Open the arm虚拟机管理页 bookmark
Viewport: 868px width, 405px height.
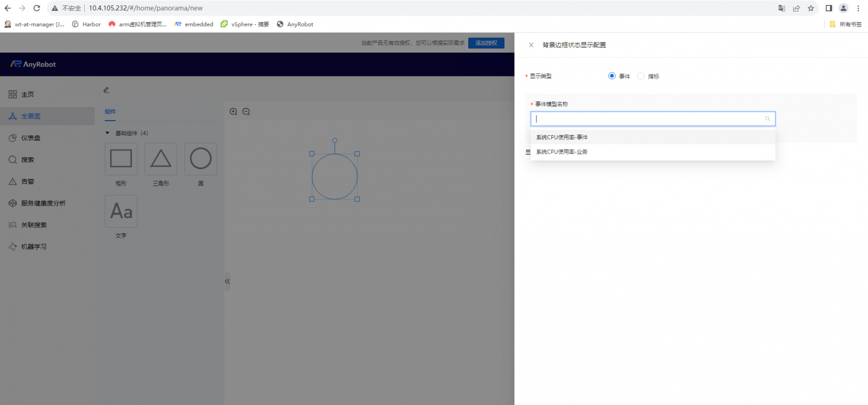pos(138,24)
